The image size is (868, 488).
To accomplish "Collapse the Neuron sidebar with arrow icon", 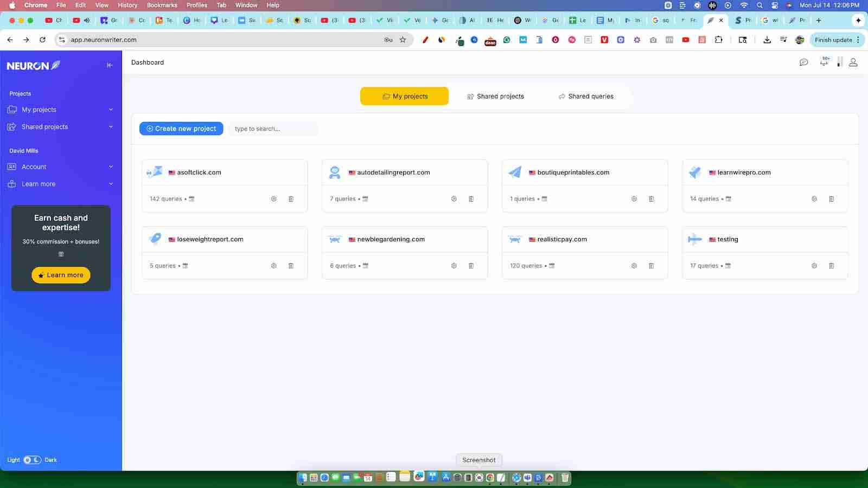I will tap(110, 65).
